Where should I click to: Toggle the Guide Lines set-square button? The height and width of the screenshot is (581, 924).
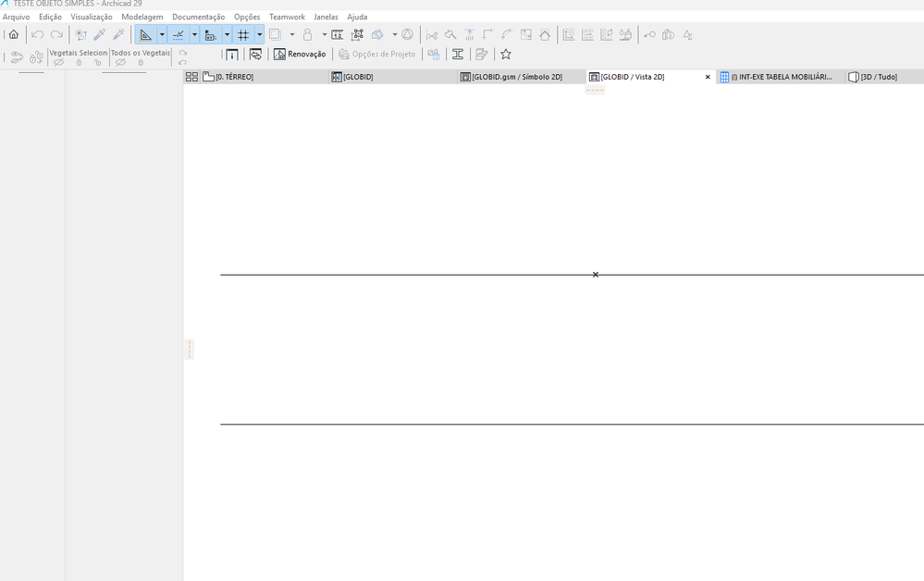pos(145,35)
